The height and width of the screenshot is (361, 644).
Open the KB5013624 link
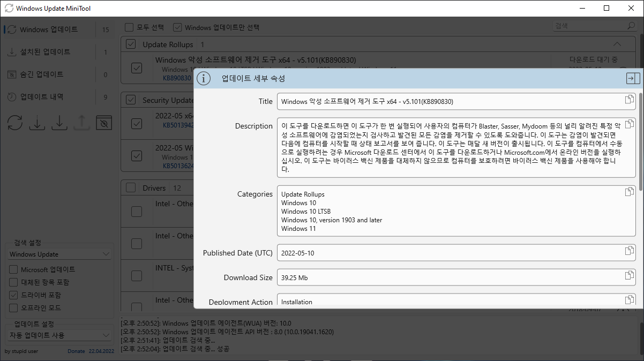[x=177, y=166]
